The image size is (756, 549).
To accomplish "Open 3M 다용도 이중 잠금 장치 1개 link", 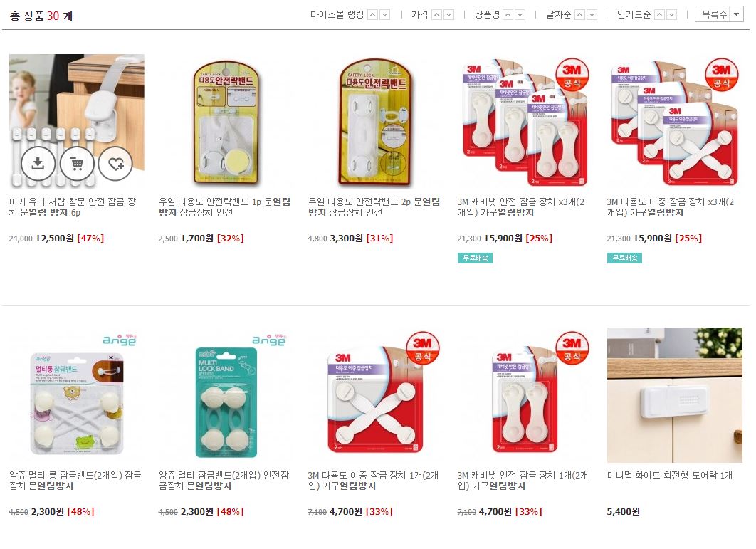I will coord(373,481).
